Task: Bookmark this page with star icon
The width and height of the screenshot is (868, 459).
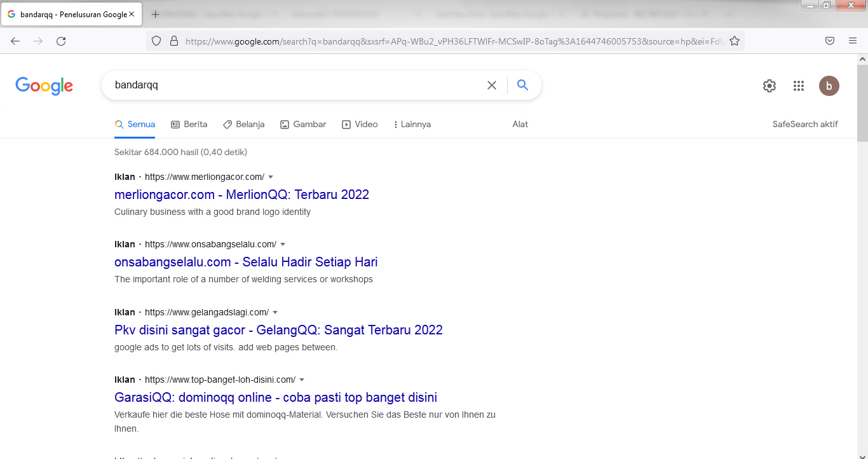Action: (x=735, y=41)
